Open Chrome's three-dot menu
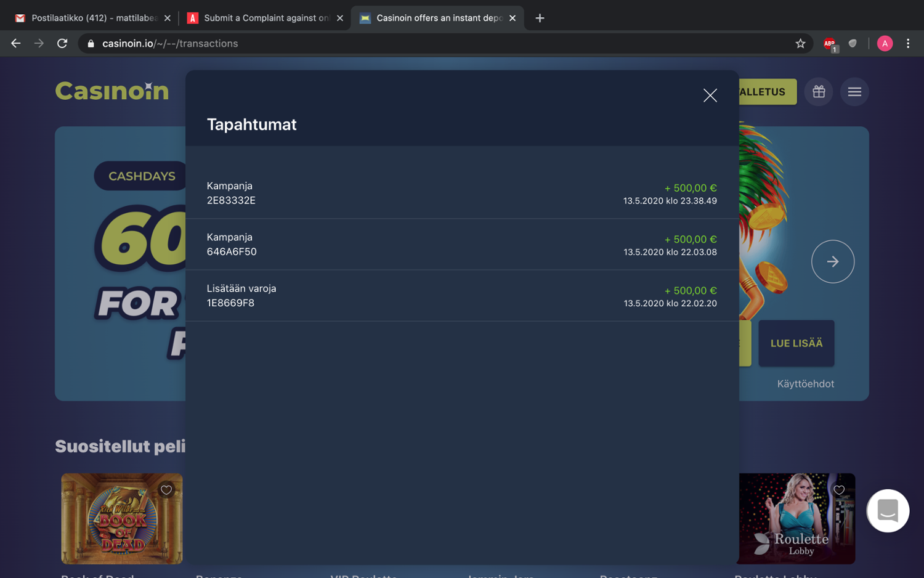 tap(907, 43)
